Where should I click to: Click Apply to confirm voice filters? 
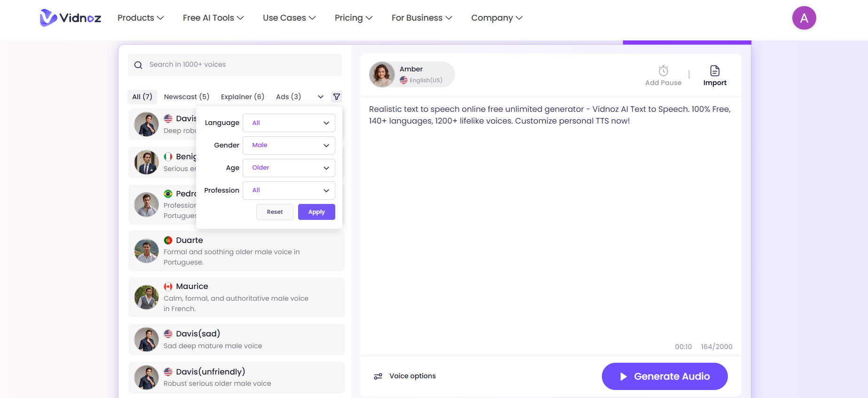(316, 211)
